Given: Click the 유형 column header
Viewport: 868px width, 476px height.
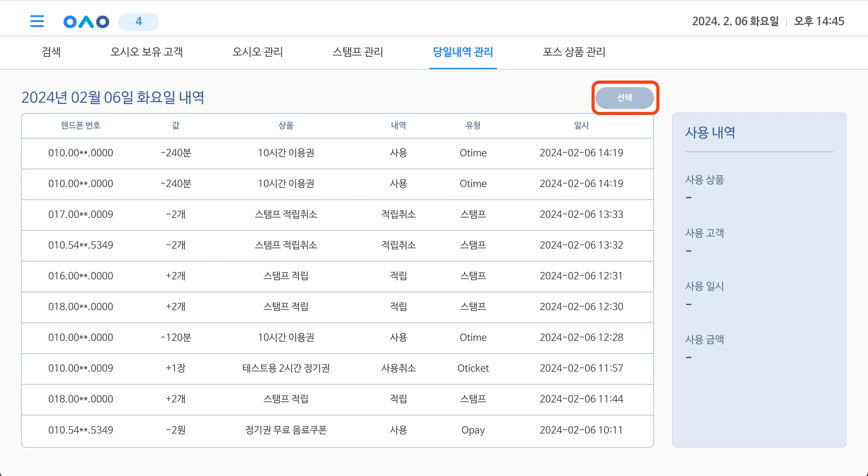Looking at the screenshot, I should (x=473, y=125).
